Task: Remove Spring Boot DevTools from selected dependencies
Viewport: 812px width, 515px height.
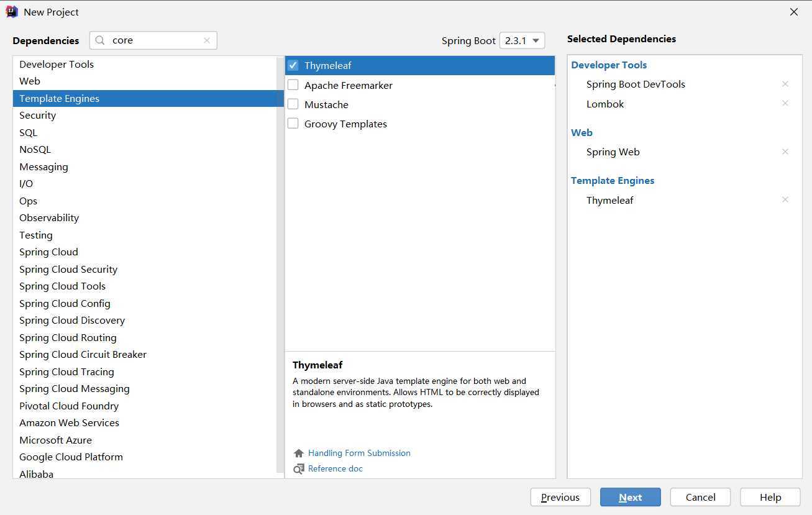Action: 785,84
